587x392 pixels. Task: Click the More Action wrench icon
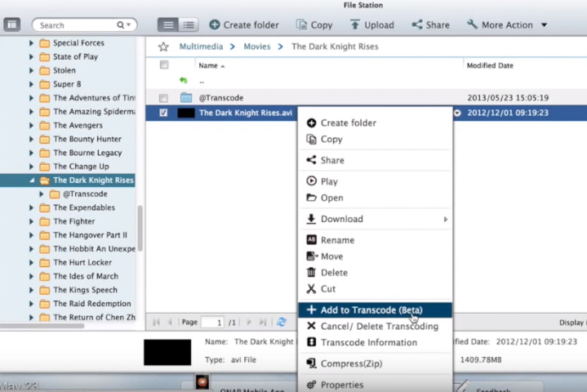tap(473, 24)
